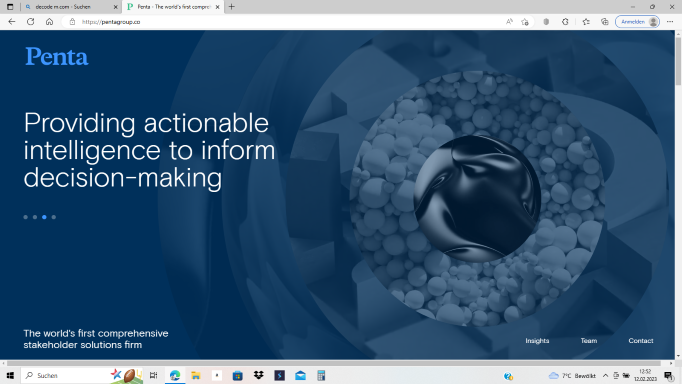
Task: Click the 'world's first comprehensive stakeholder' tagline
Action: click(96, 339)
